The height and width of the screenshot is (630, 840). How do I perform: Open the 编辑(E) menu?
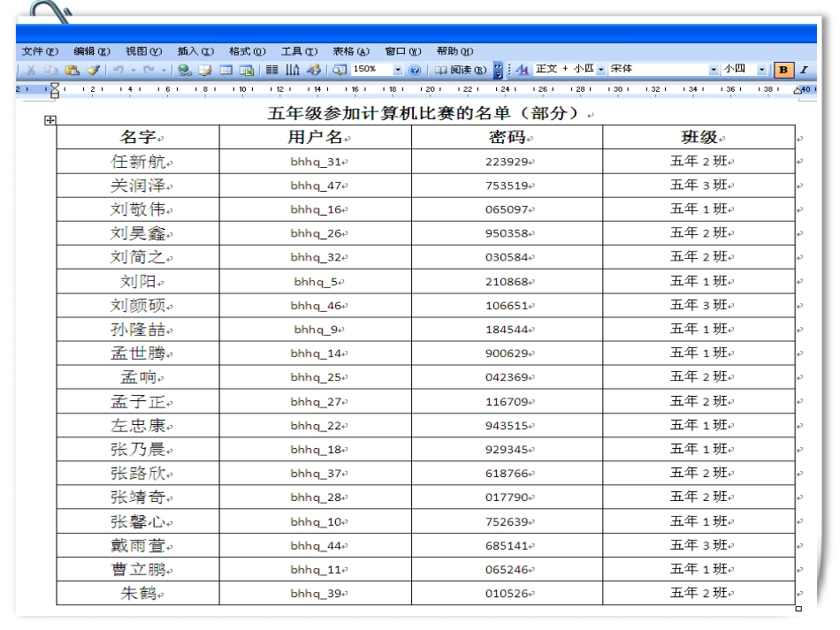point(92,51)
